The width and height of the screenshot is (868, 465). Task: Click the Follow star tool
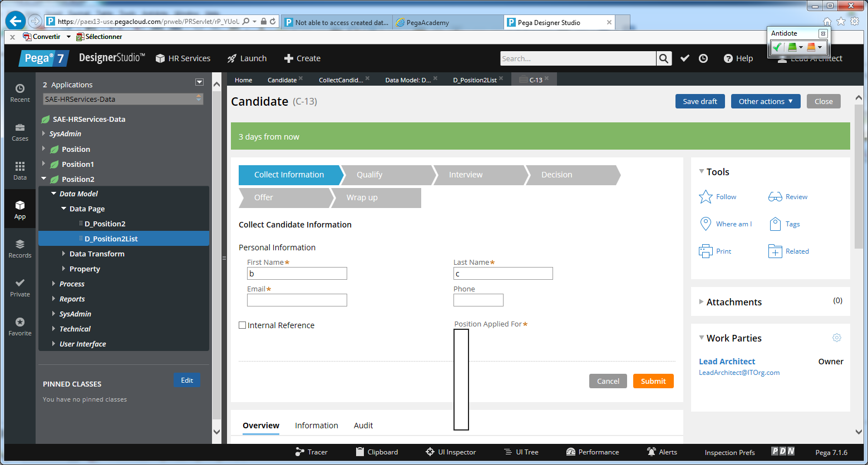pyautogui.click(x=718, y=197)
